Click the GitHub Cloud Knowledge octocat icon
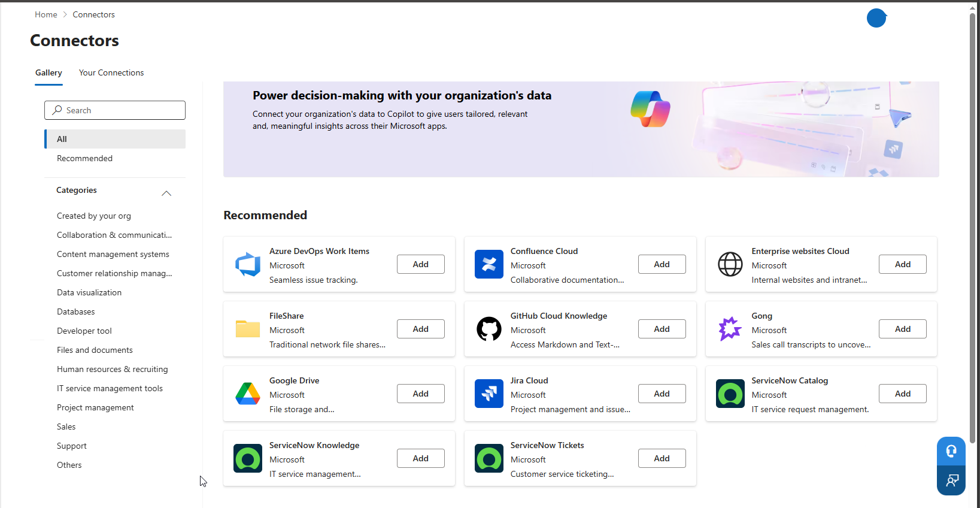980x508 pixels. (489, 329)
